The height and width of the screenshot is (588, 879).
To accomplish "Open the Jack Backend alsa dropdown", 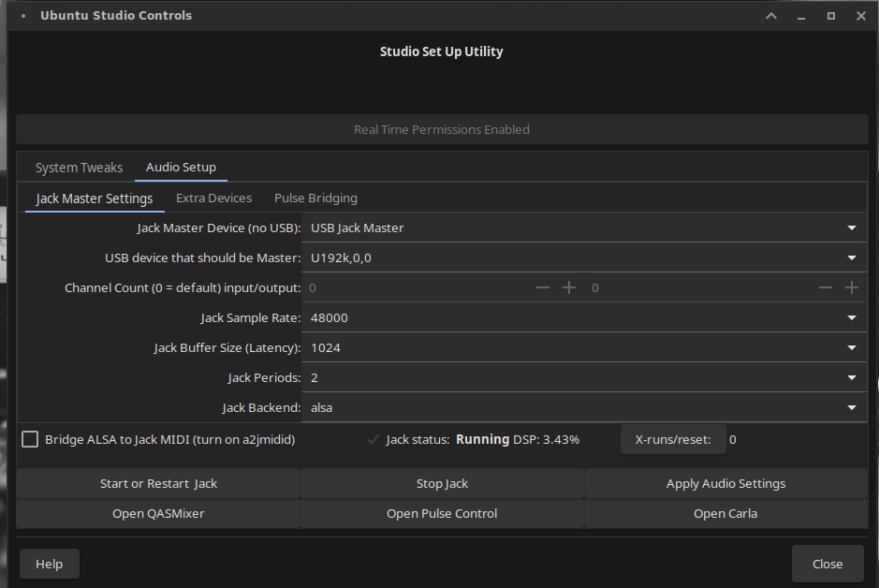I will coord(584,407).
